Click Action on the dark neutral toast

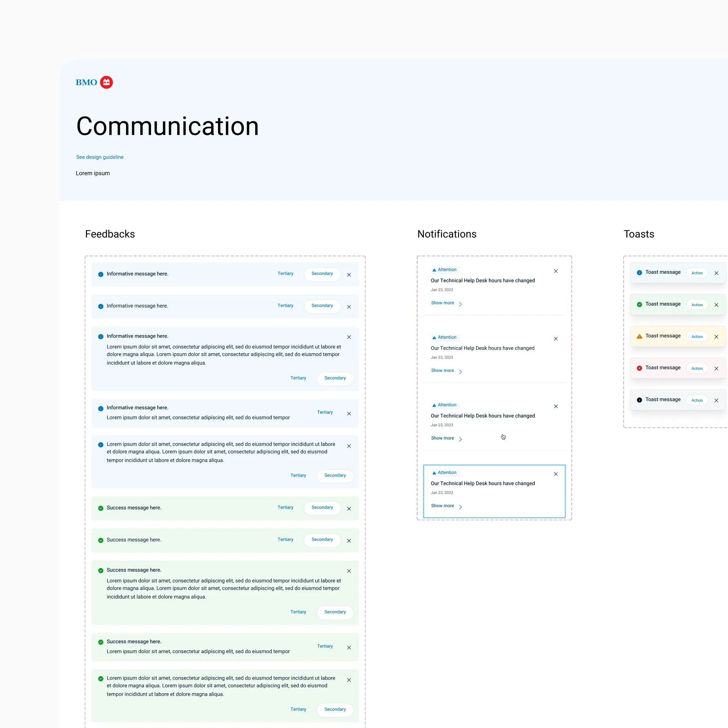coord(697,400)
